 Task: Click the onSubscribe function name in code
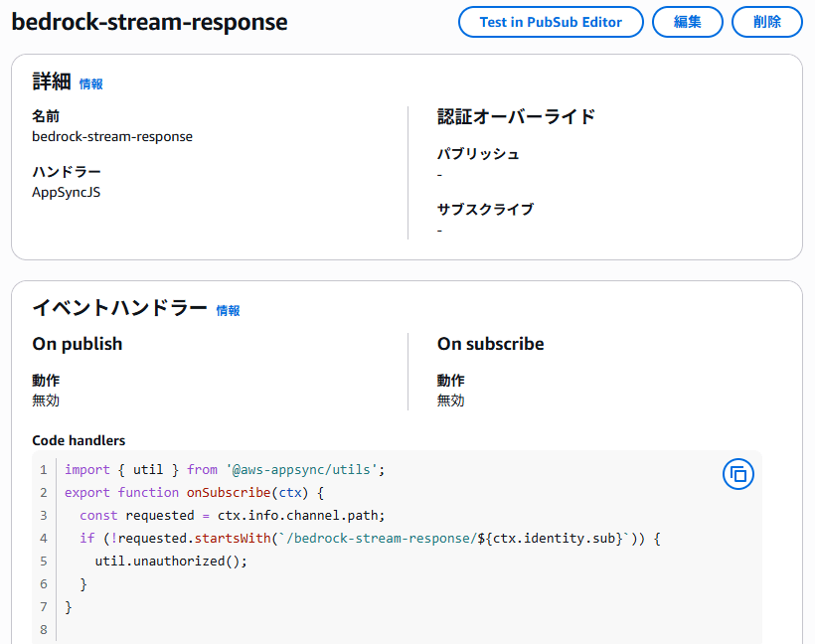click(229, 493)
